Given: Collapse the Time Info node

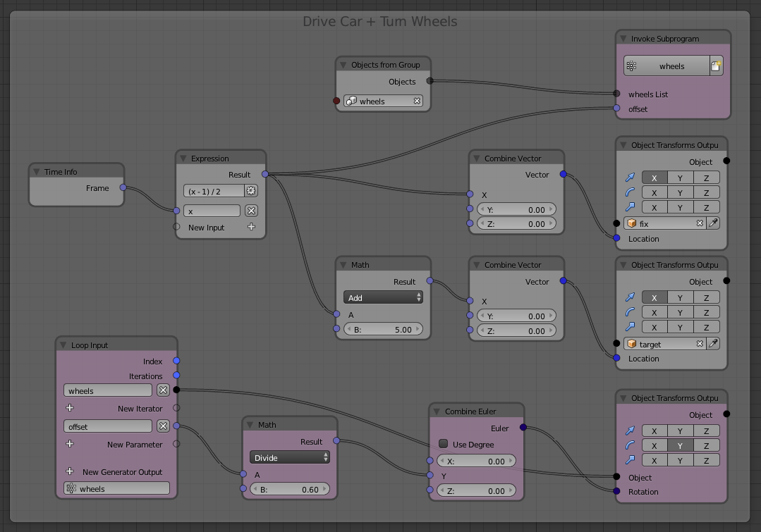Looking at the screenshot, I should tap(38, 172).
